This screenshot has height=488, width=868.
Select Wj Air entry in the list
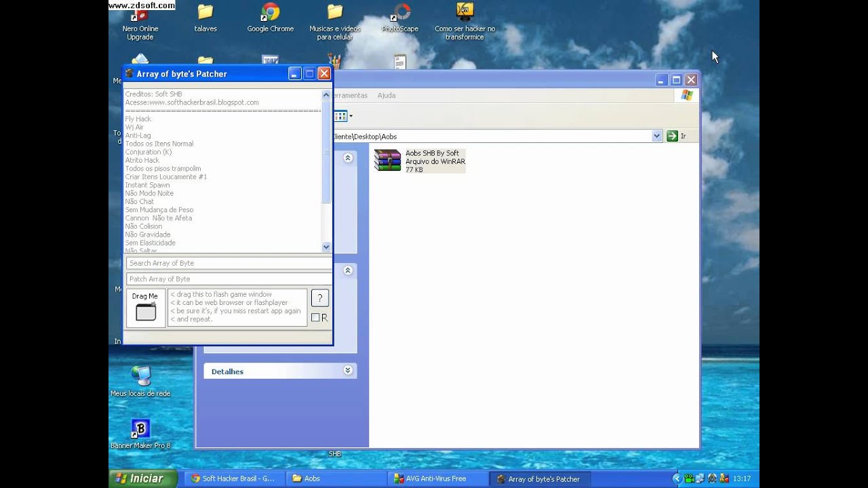(134, 127)
